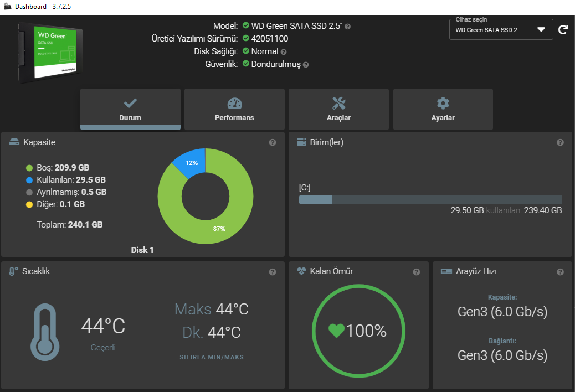
Task: Click the blue Kullanılan legend dot
Action: (x=29, y=180)
